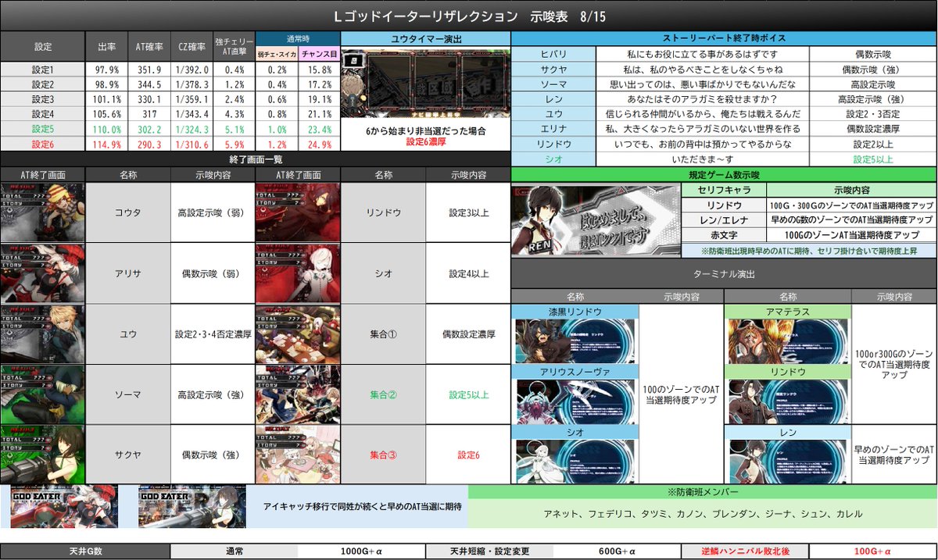Image resolution: width=938 pixels, height=560 pixels.
Task: Click the 114.9% payout cell
Action: click(106, 144)
